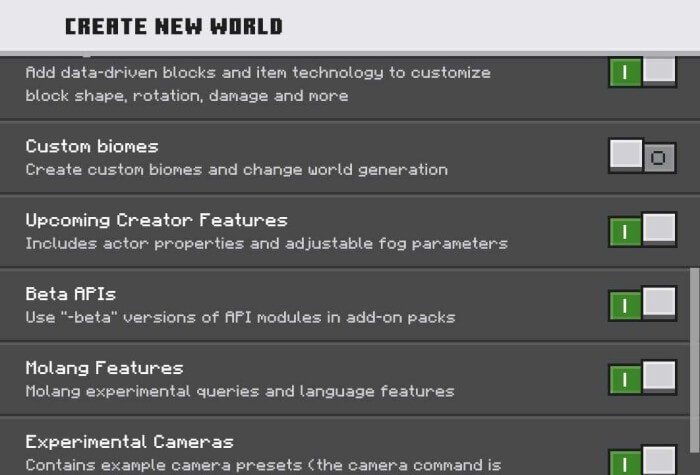700x475 pixels.
Task: Switch off the Beta APIs toggle
Action: coord(643,304)
